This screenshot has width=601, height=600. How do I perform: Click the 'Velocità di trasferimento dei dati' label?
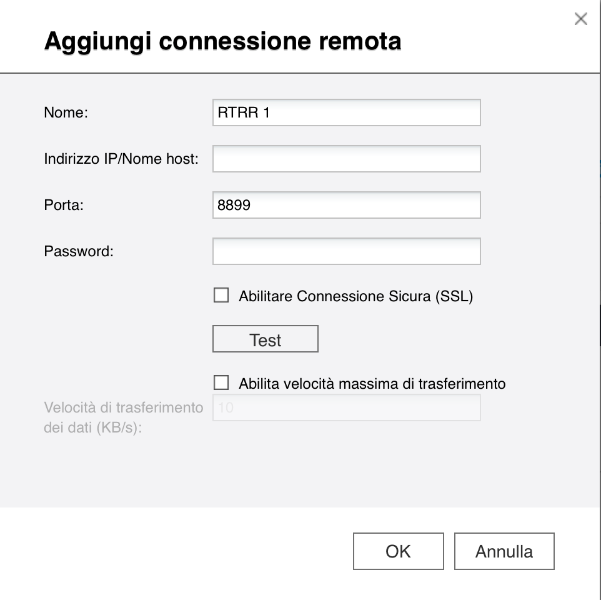pos(123,416)
